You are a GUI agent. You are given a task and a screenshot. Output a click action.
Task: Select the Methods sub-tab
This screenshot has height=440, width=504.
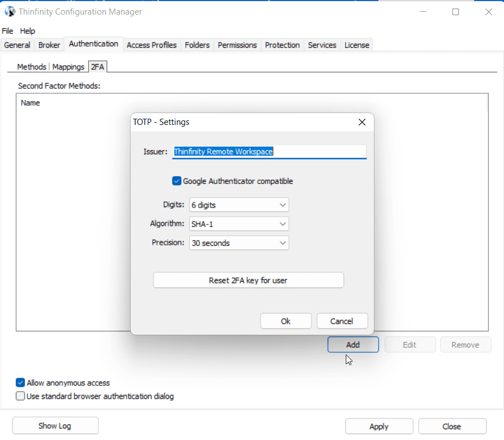pyautogui.click(x=32, y=67)
